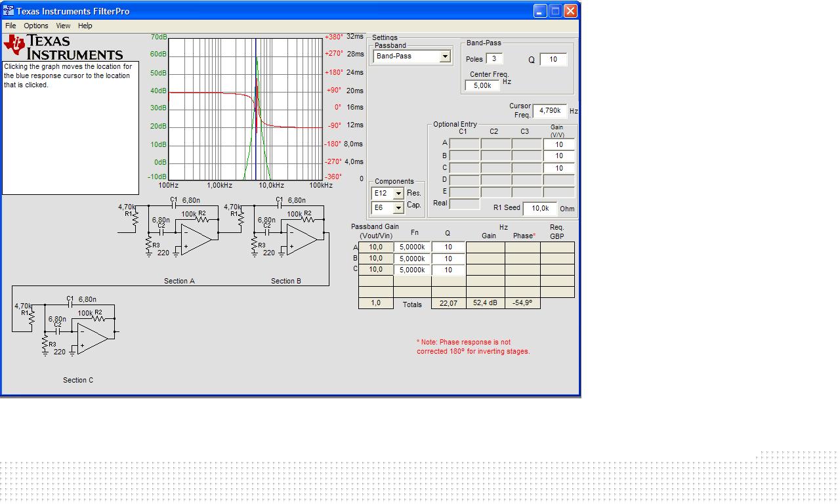Click the Center Freq input field
840x504 pixels.
tap(482, 85)
